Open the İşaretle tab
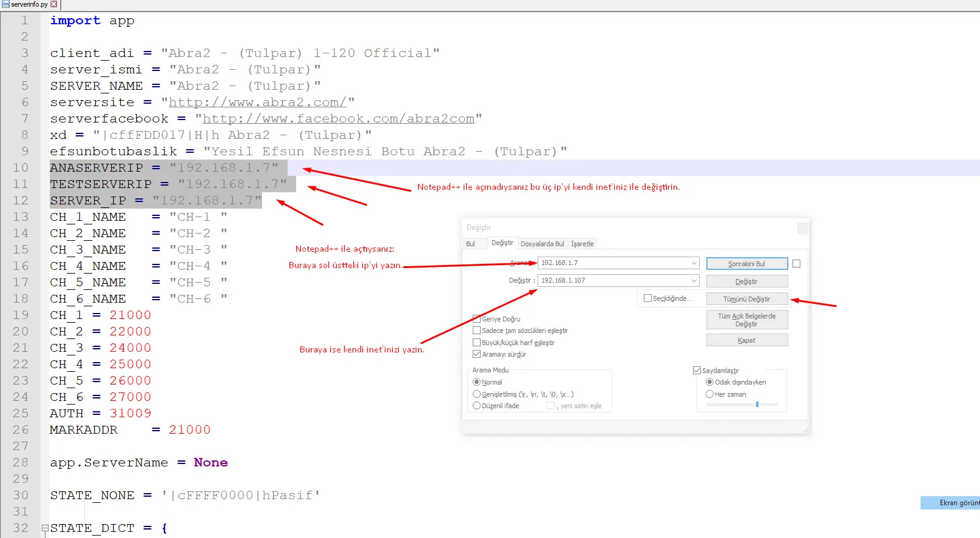The image size is (980, 538). pos(582,244)
